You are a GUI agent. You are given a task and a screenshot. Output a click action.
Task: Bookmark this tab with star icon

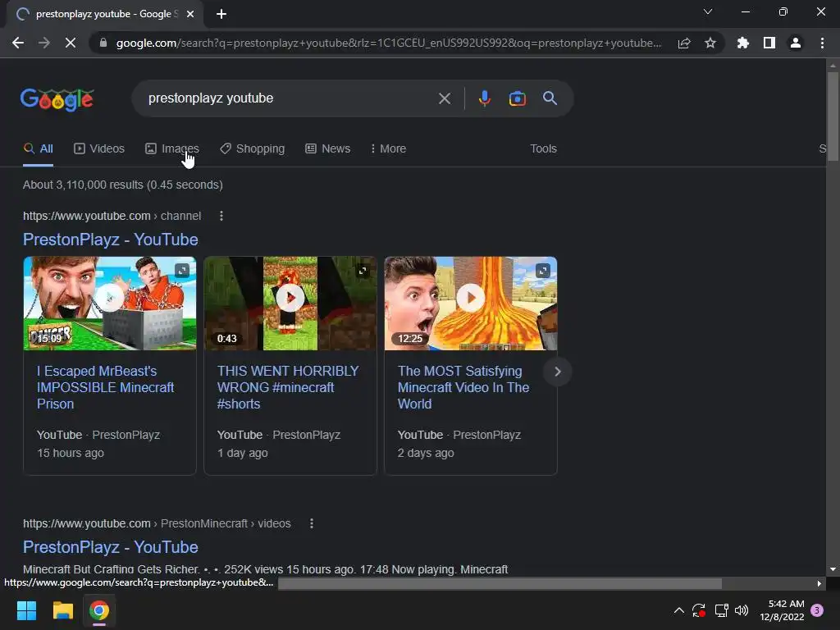pyautogui.click(x=710, y=43)
